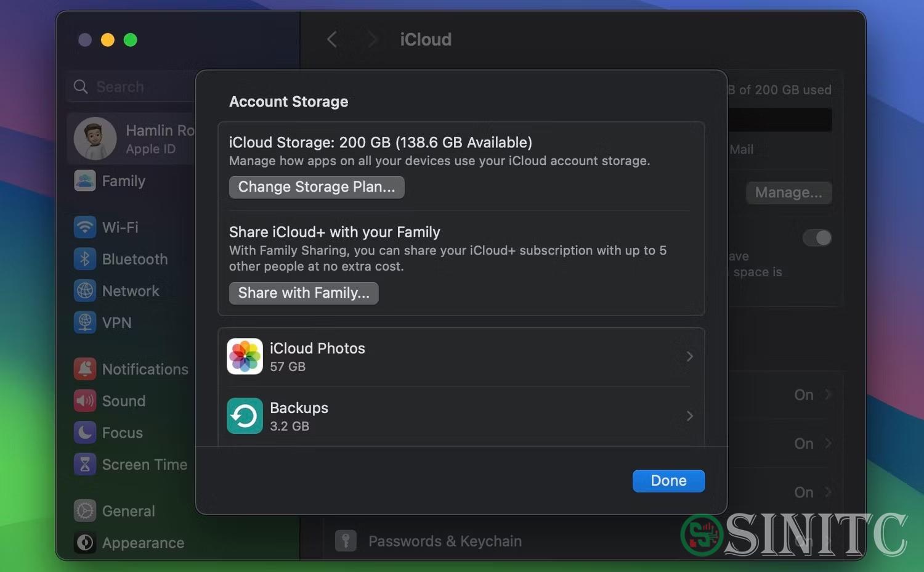Click the Manage button behind dialog
This screenshot has width=924, height=572.
click(789, 193)
